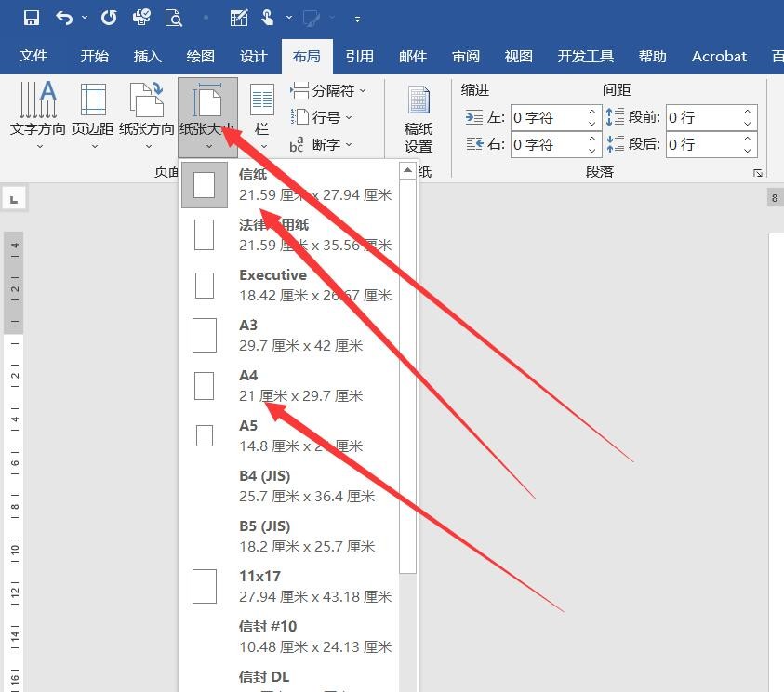This screenshot has width=784, height=692.
Task: Open print preview from Quick Access Toolbar
Action: coord(173,17)
